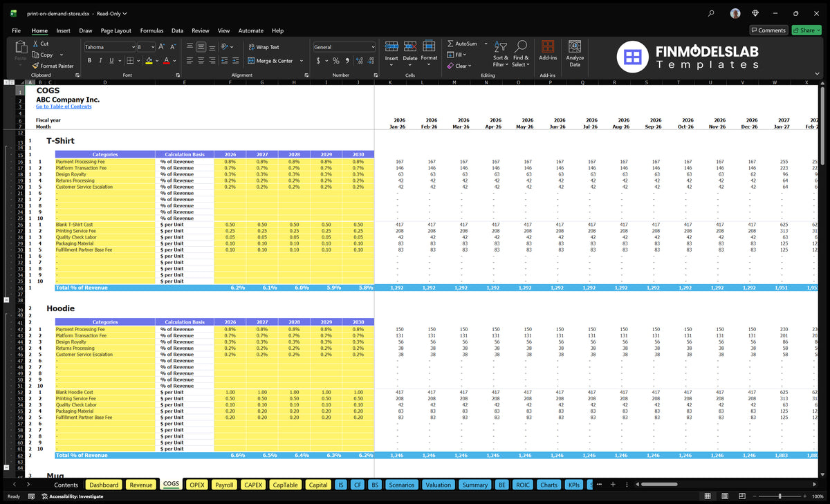Click the zoom slider handle
Screen dimensions: 830x504
780,496
